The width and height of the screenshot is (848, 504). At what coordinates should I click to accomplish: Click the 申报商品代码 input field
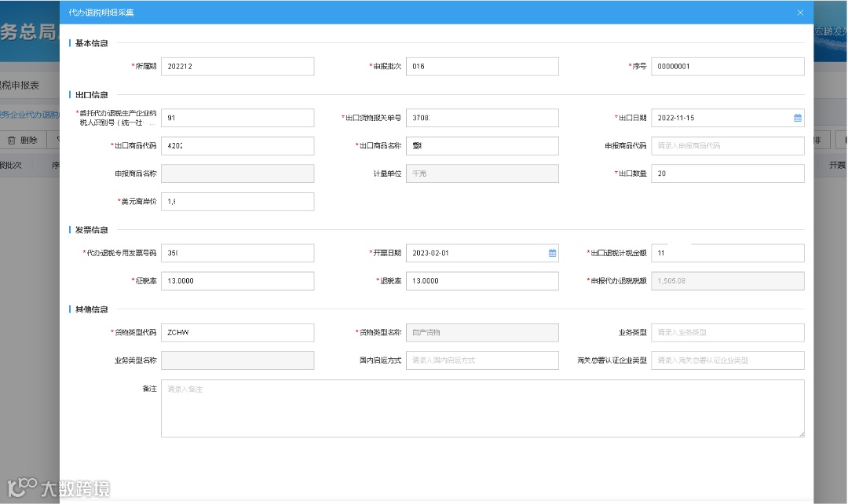(x=727, y=146)
